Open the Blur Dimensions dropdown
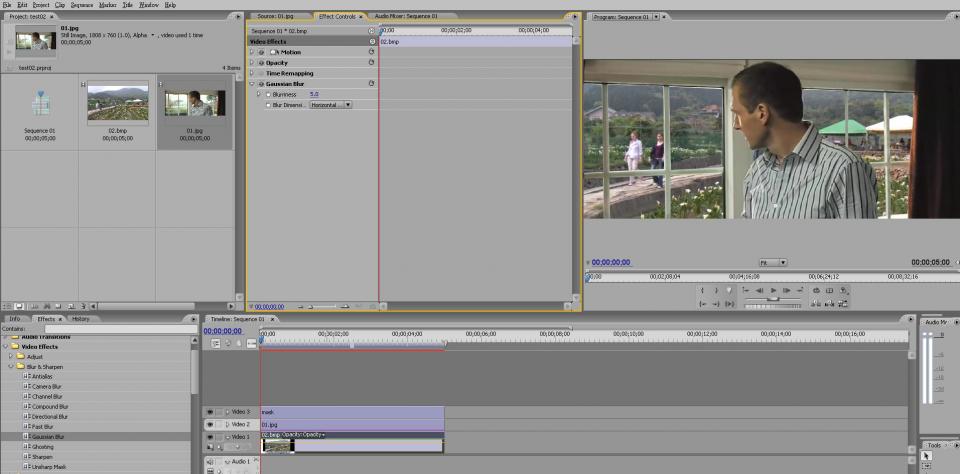The image size is (960, 474). (330, 105)
